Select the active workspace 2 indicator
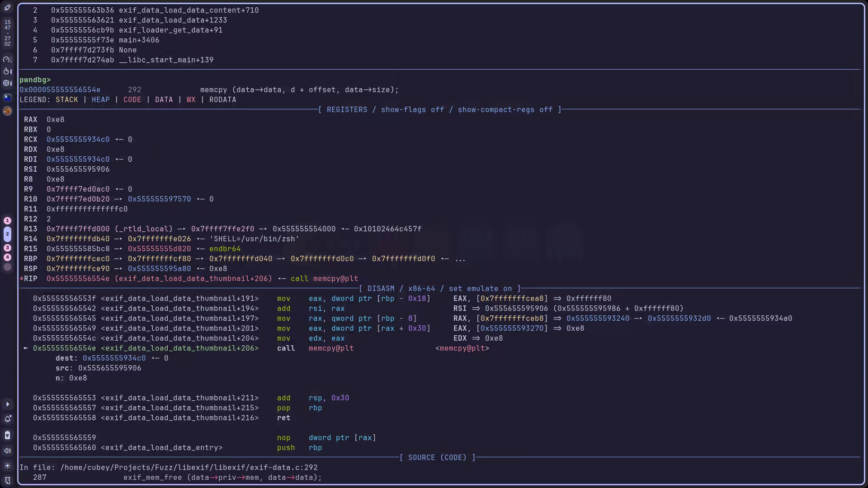 tap(7, 234)
